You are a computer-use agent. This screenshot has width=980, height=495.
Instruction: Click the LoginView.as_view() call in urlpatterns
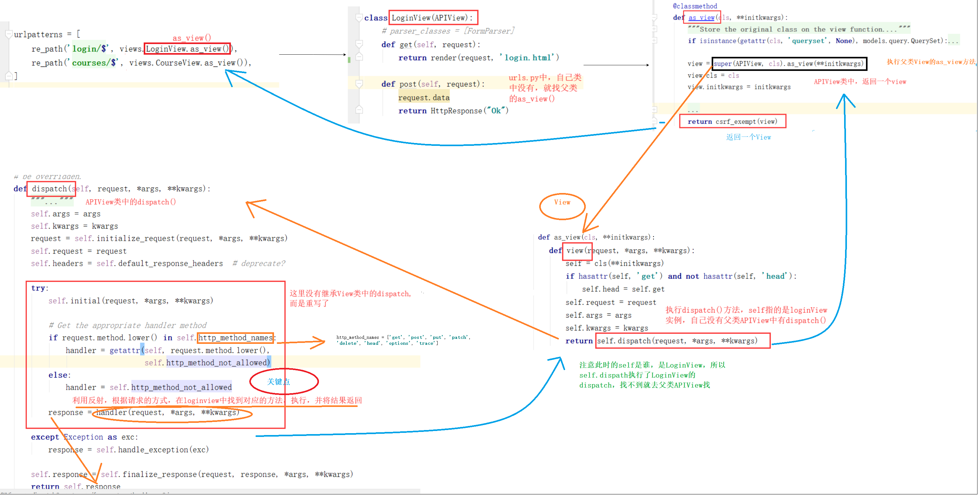[x=187, y=49]
